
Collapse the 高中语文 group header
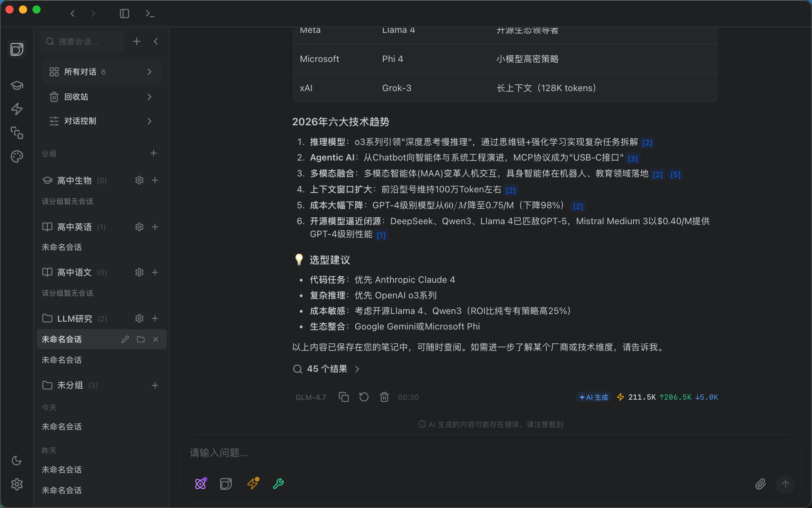point(74,272)
